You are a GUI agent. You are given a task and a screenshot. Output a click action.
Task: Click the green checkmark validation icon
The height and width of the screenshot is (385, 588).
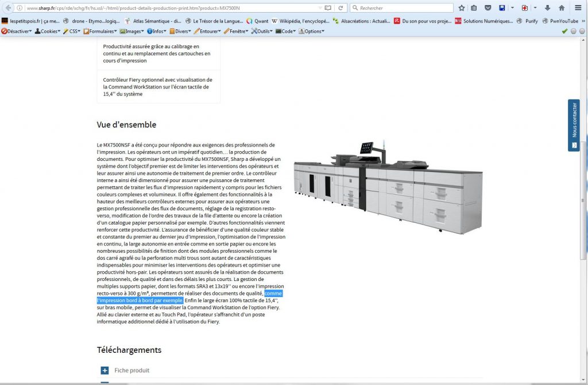[x=564, y=31]
